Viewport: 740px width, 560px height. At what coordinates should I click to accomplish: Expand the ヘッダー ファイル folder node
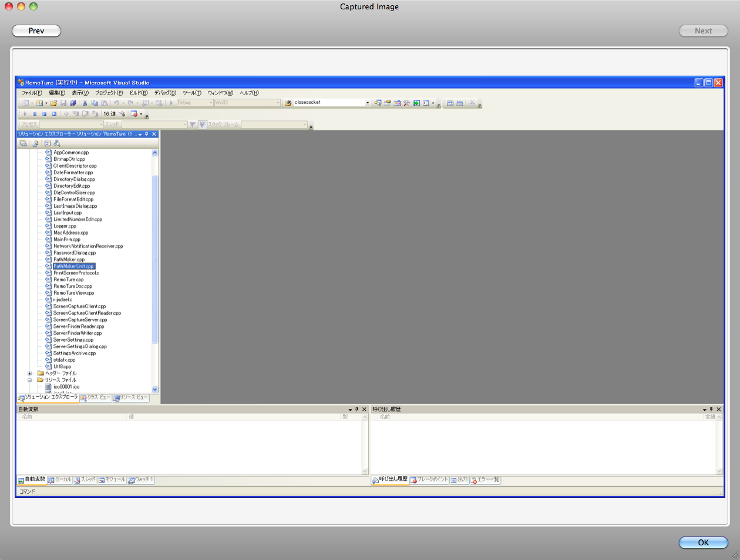(30, 373)
